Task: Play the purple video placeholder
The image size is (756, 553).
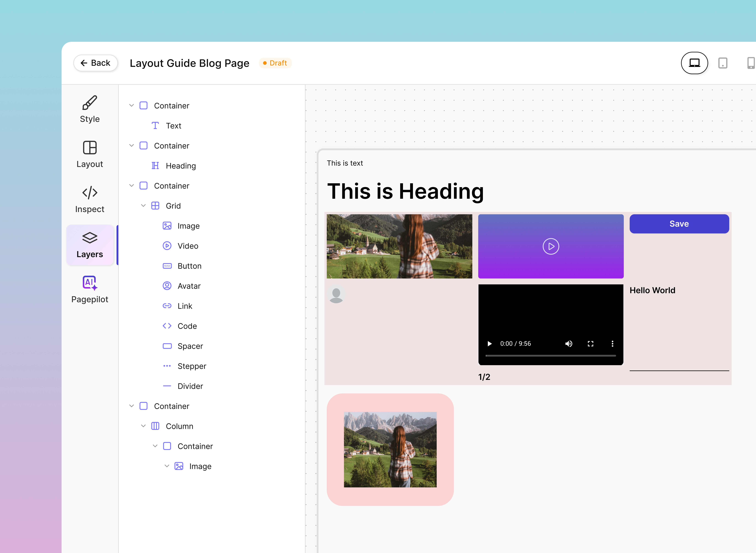Action: click(551, 246)
